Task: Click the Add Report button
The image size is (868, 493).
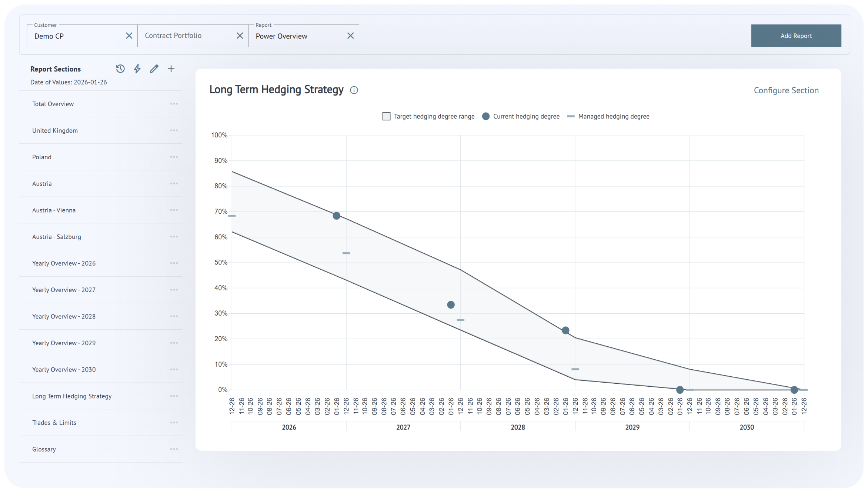Action: click(796, 36)
